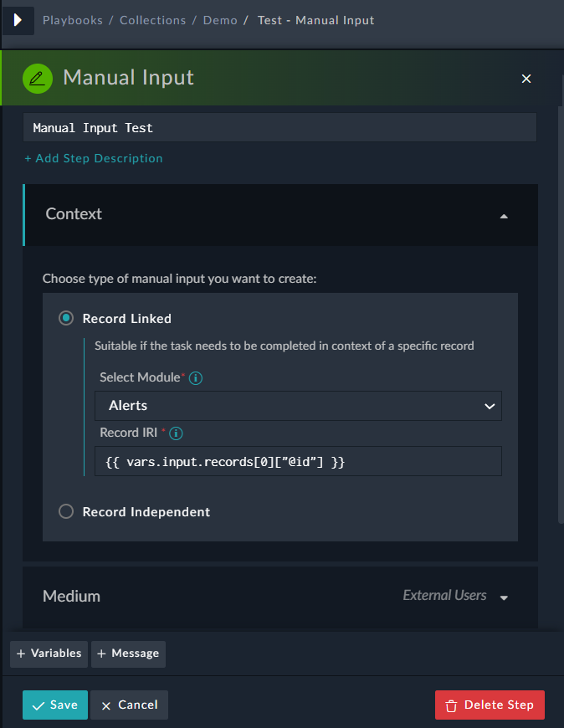Click the plus icon on Variables button

(18, 654)
